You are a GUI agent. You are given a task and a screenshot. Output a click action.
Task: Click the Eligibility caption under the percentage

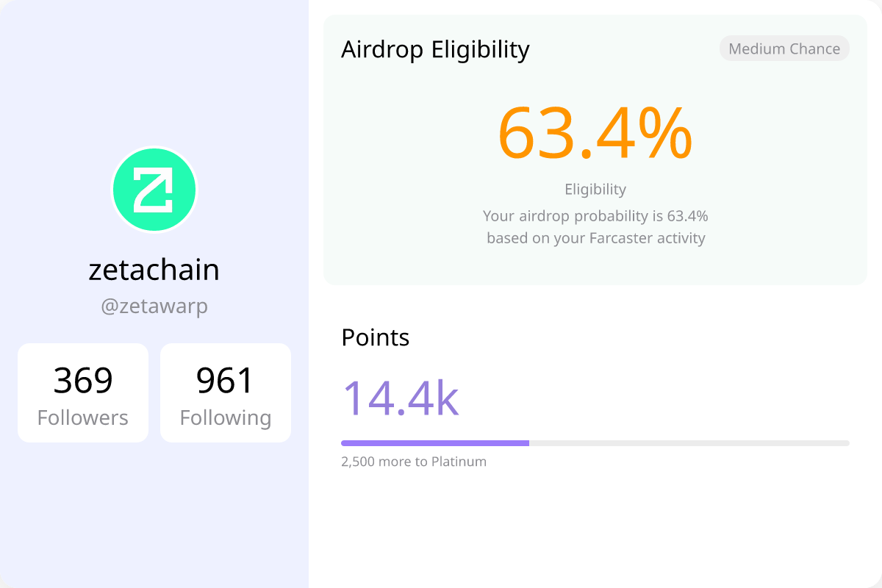tap(595, 189)
